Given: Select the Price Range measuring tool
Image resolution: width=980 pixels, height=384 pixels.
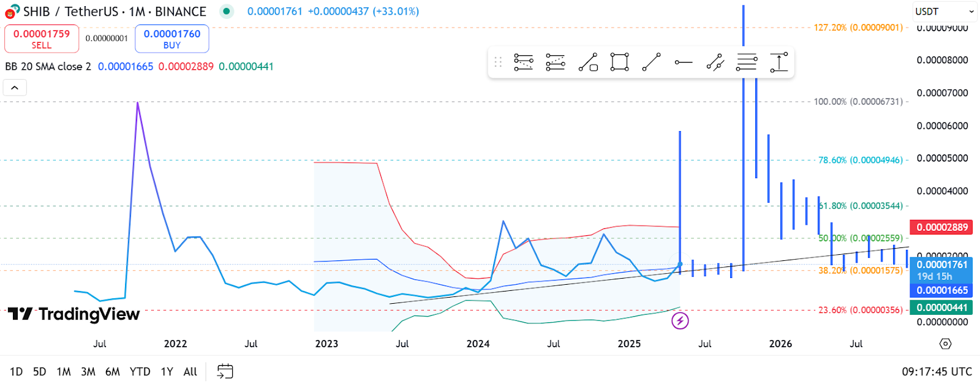Looking at the screenshot, I should coord(778,62).
